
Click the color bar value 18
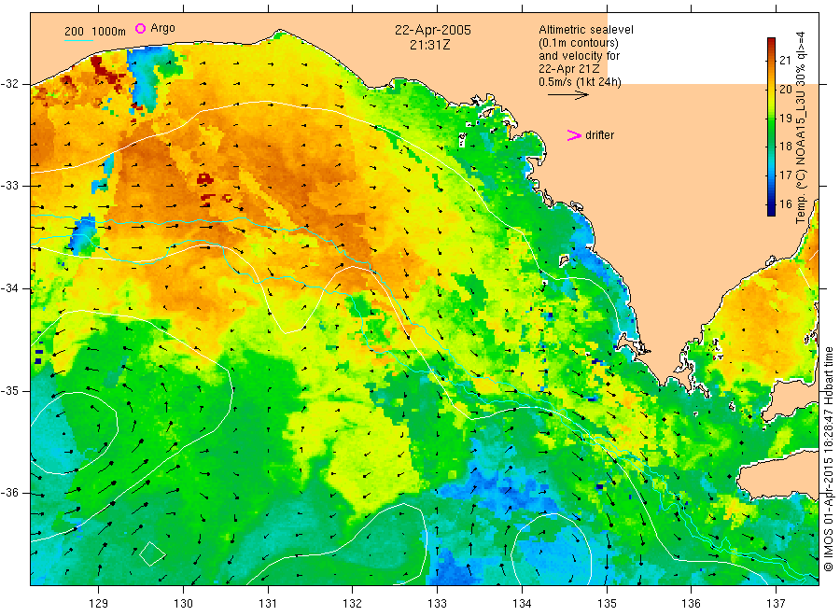785,147
